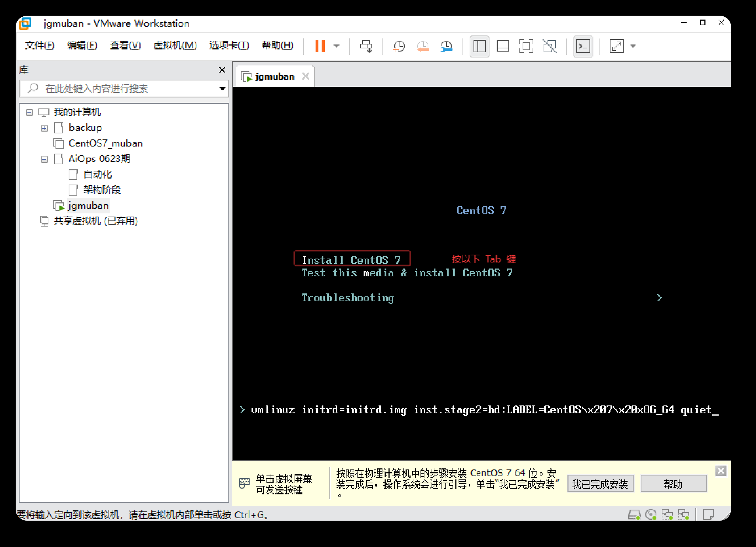Viewport: 756px width, 547px height.
Task: Open the 查看(V) menu
Action: pos(125,46)
